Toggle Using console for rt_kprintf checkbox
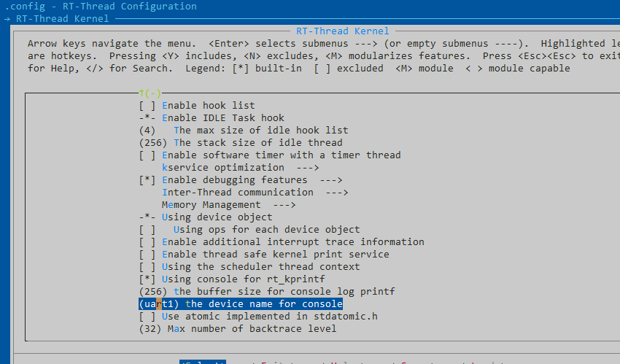This screenshot has height=364, width=620. pos(147,279)
